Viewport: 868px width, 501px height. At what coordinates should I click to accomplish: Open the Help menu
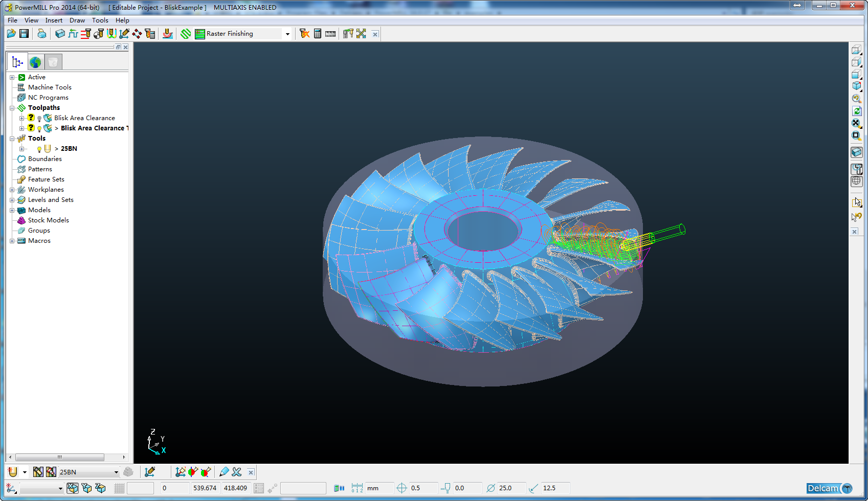click(x=122, y=20)
